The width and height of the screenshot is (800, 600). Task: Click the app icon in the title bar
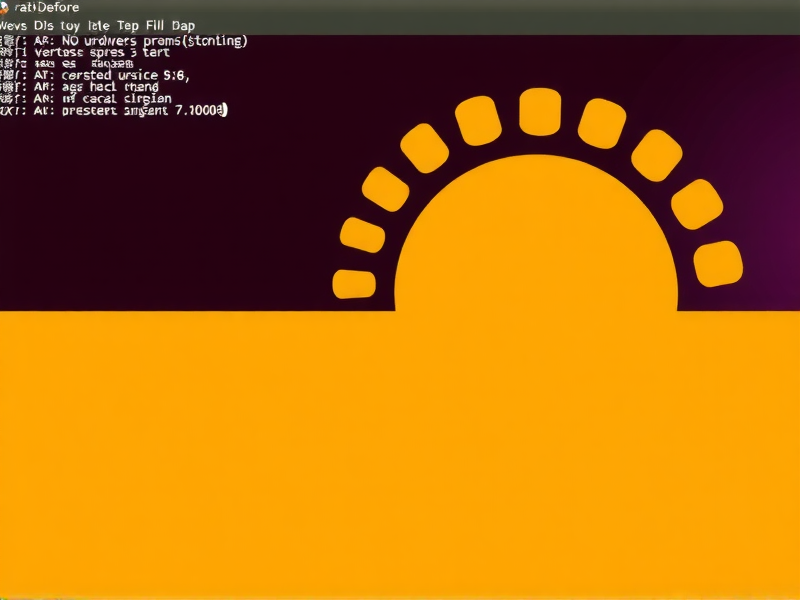coord(5,7)
